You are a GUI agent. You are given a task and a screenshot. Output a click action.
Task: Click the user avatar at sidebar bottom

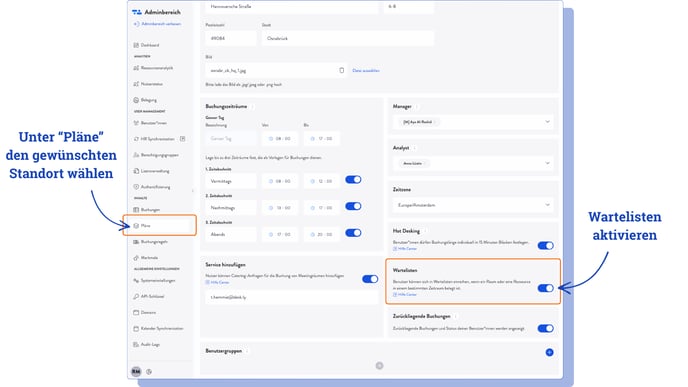coord(136,372)
